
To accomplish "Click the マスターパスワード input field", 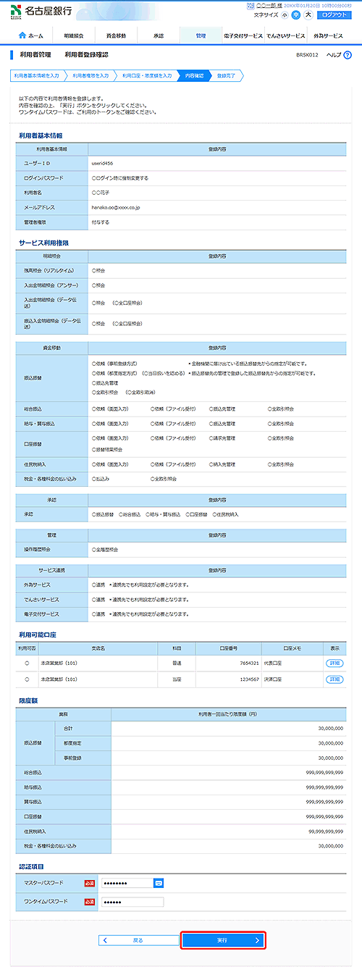I will click(x=127, y=882).
